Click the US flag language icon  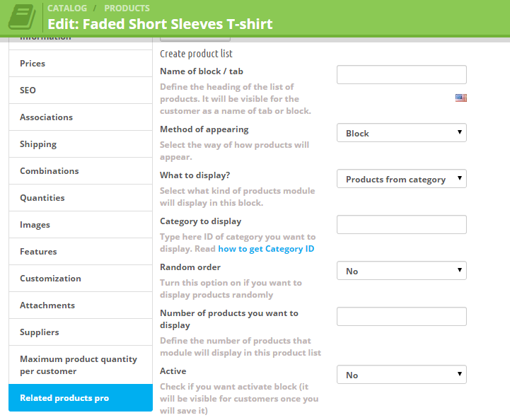click(x=461, y=98)
